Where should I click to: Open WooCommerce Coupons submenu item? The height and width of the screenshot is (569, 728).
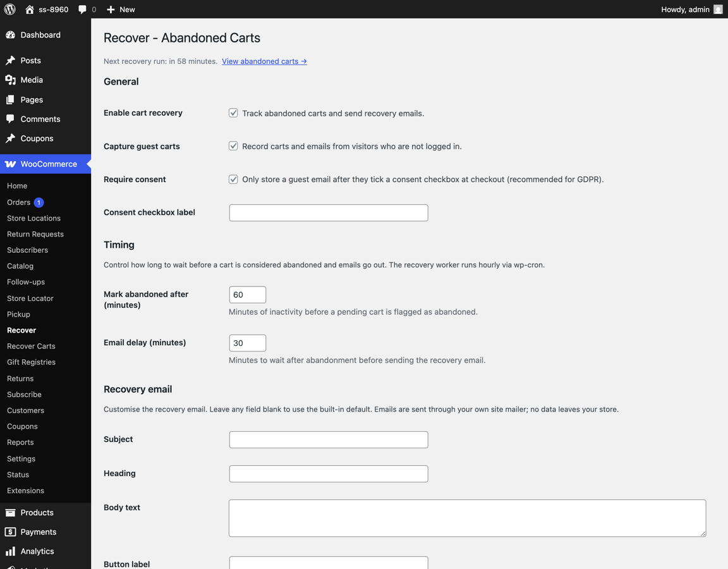(22, 426)
